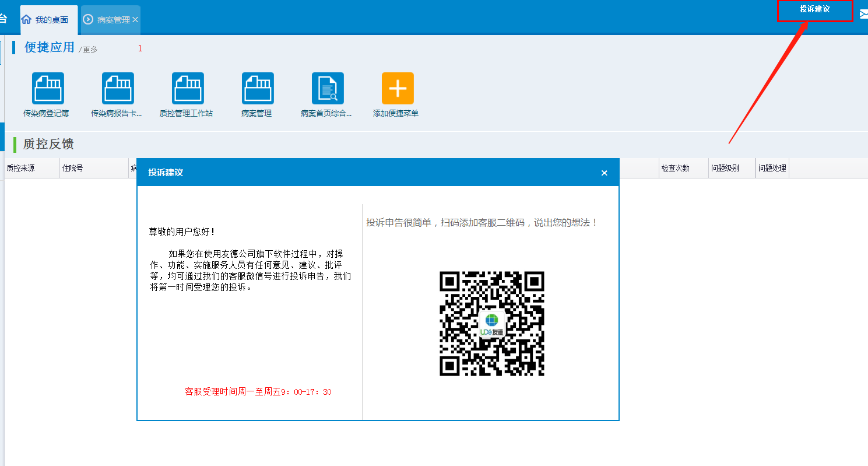Viewport: 868px width, 466px height.
Task: Switch to the 我的桌面 tab
Action: (x=49, y=20)
